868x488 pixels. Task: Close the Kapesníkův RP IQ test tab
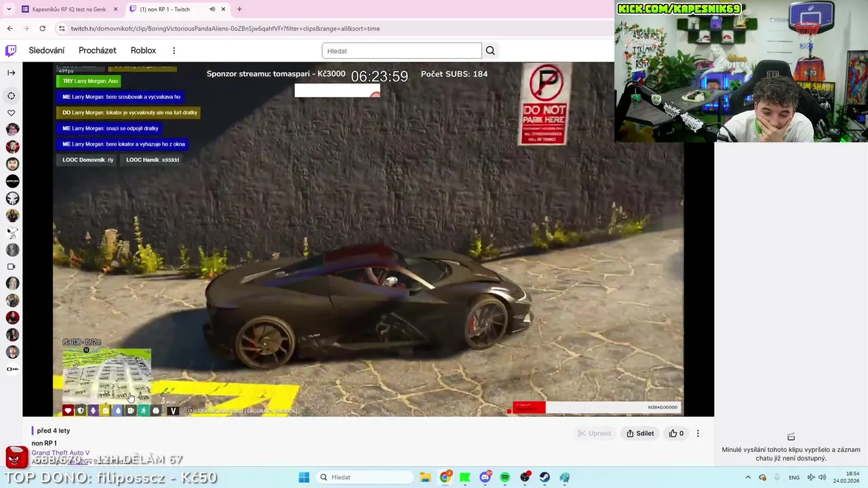[x=115, y=9]
